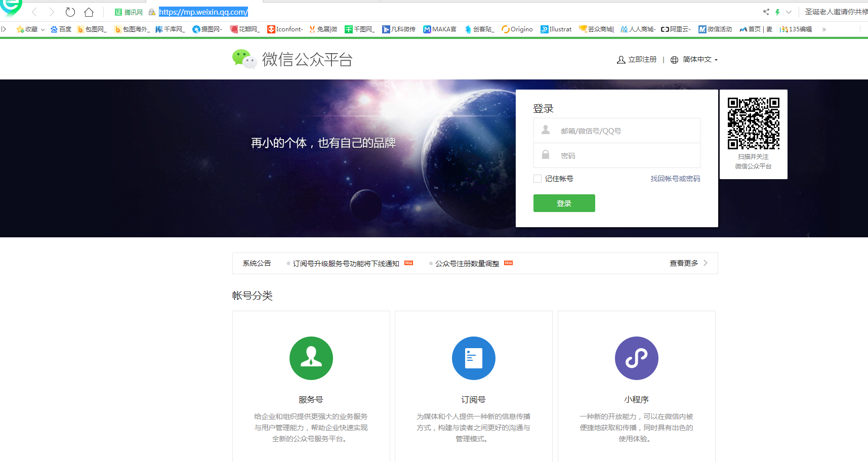Open the browser home page icon
Screen dimensions: 868x462
[x=89, y=12]
